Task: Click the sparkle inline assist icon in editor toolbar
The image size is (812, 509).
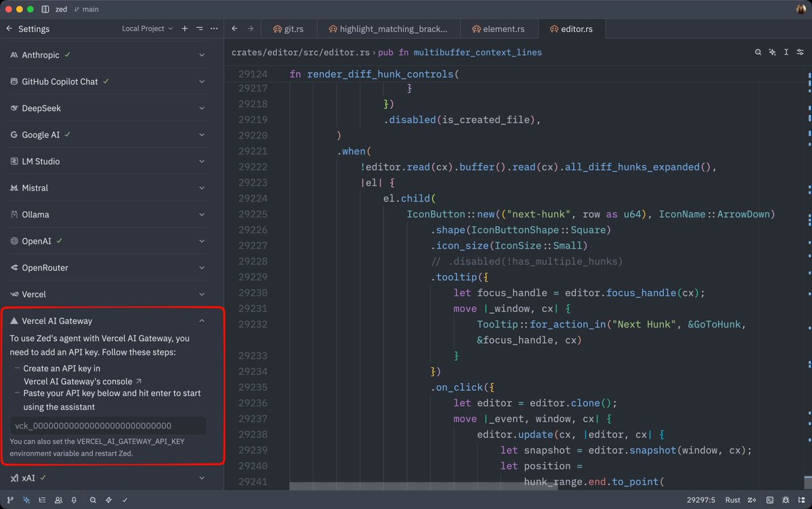Action: pyautogui.click(x=772, y=52)
